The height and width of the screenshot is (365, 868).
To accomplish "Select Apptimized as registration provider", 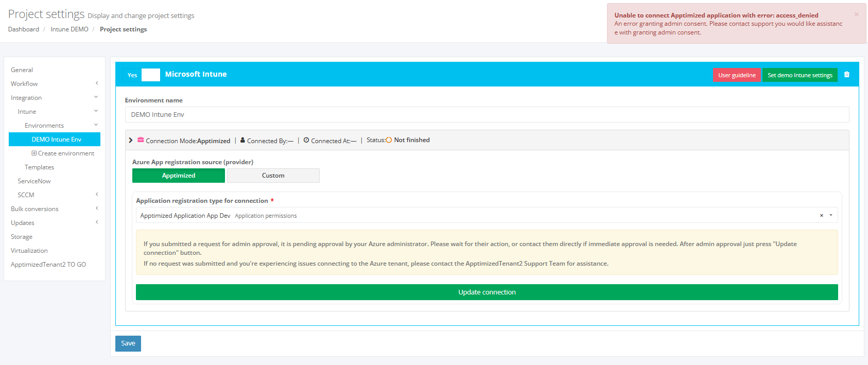I will (178, 176).
